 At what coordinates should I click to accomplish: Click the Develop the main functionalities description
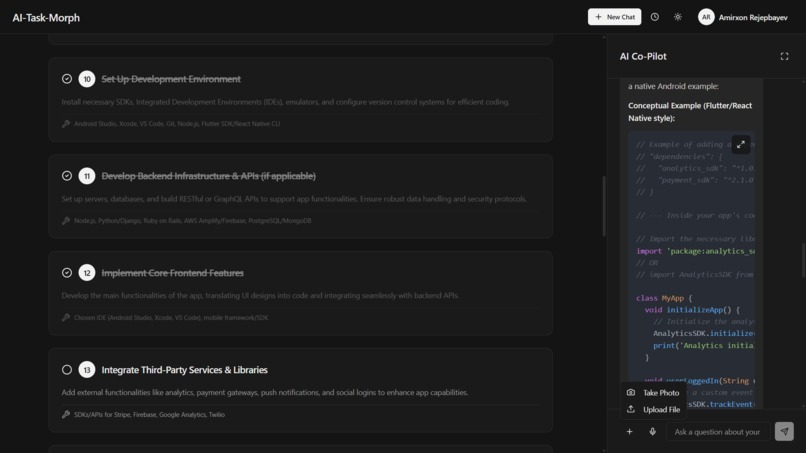click(260, 296)
